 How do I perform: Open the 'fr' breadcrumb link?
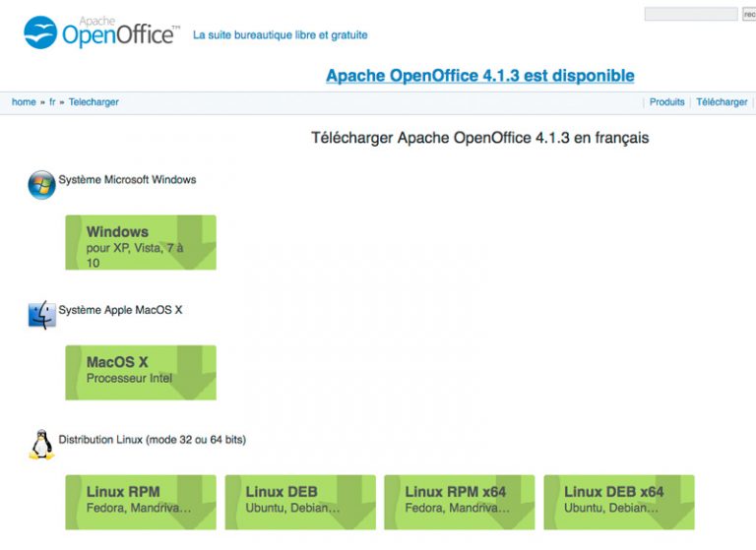[52, 102]
